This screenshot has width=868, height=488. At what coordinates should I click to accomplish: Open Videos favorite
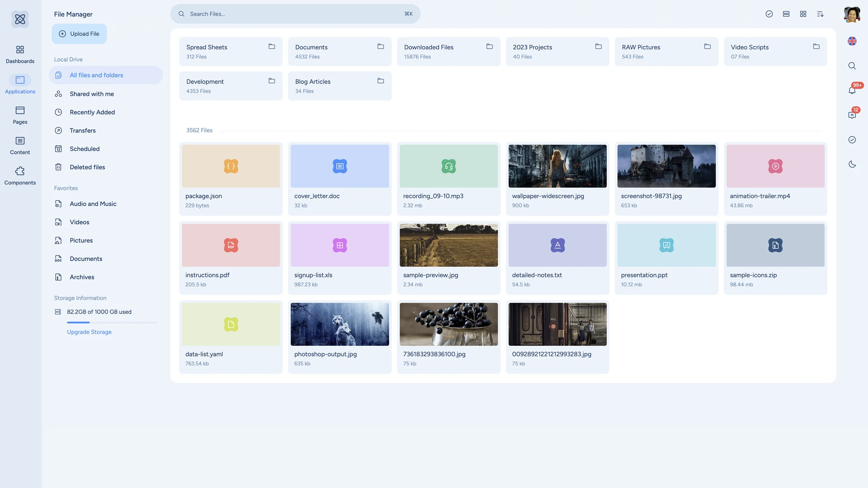coord(106,222)
